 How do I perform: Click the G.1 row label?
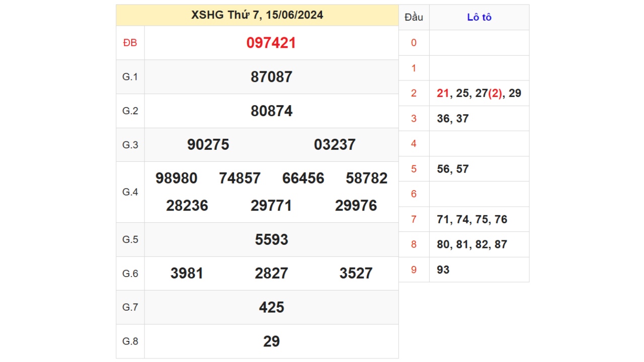(130, 77)
